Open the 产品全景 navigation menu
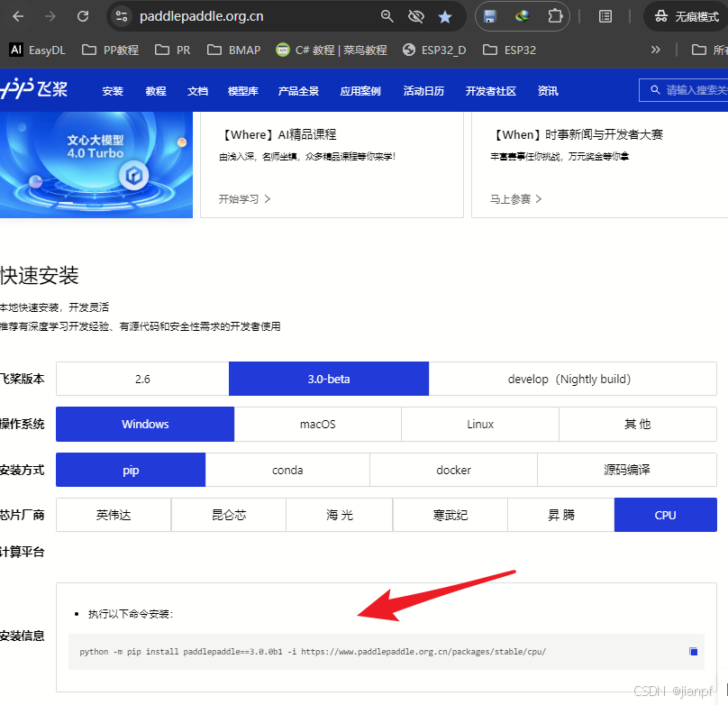Viewport: 728px width, 705px height. pos(298,91)
